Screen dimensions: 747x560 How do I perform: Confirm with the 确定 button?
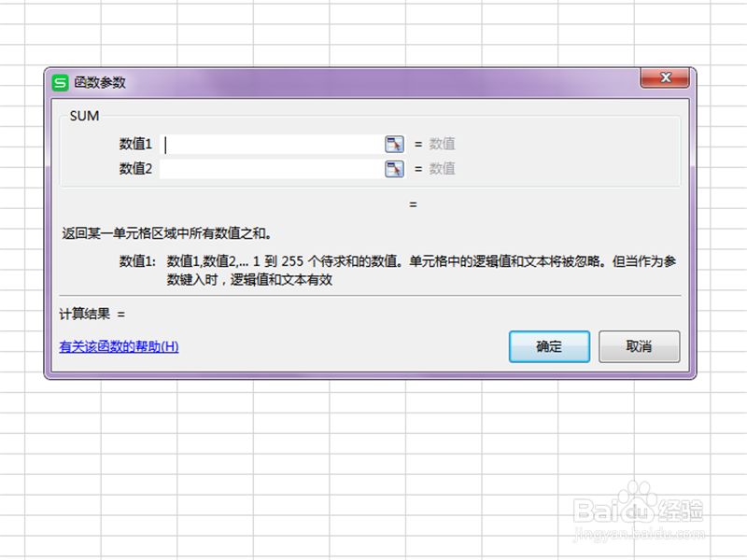pos(549,346)
